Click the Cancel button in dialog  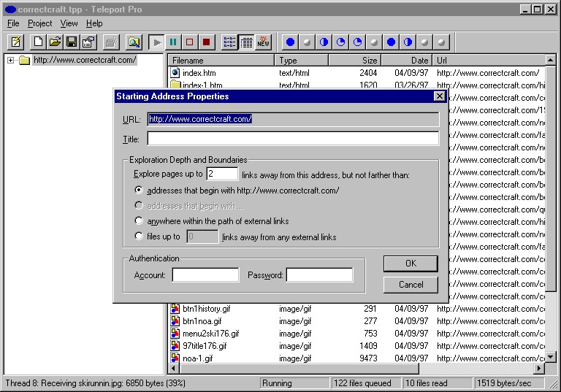[x=411, y=285]
